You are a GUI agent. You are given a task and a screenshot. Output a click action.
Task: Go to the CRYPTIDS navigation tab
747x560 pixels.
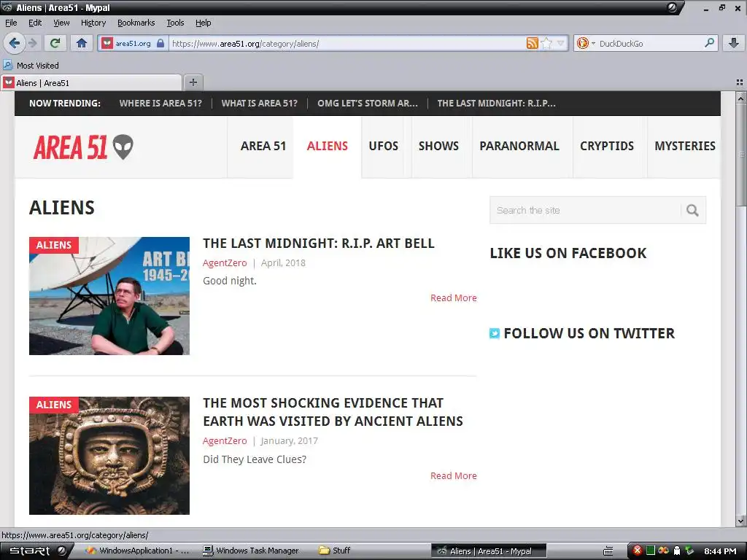click(607, 146)
